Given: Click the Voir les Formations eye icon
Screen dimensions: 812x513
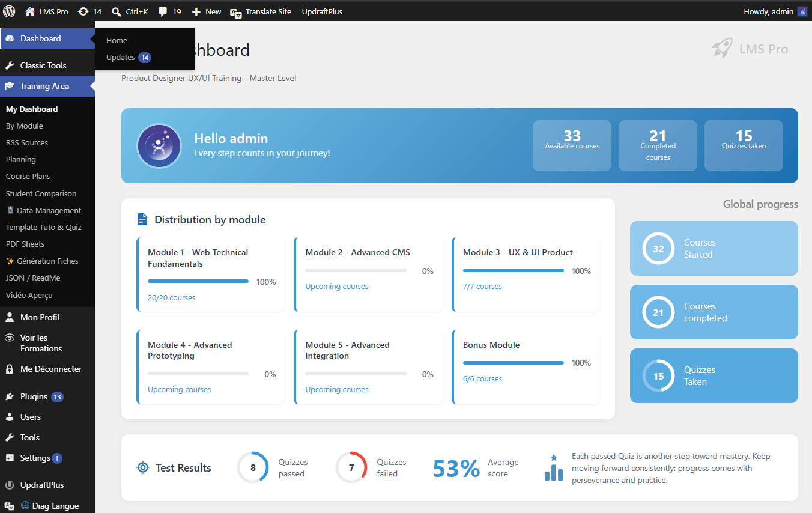Looking at the screenshot, I should [10, 338].
